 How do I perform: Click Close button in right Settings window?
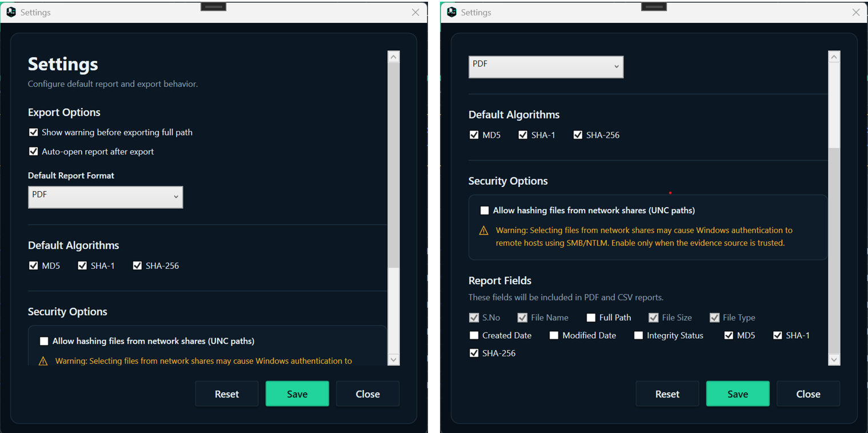(x=808, y=394)
